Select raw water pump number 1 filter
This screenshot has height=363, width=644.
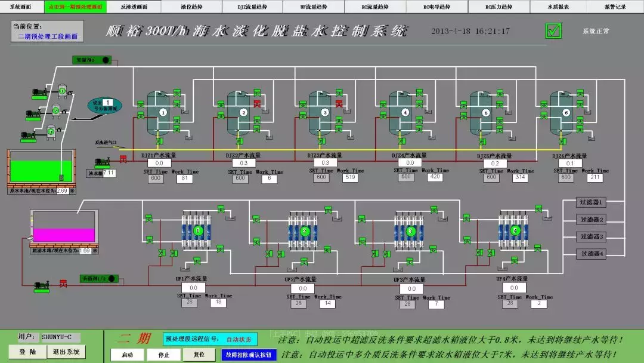tap(62, 91)
